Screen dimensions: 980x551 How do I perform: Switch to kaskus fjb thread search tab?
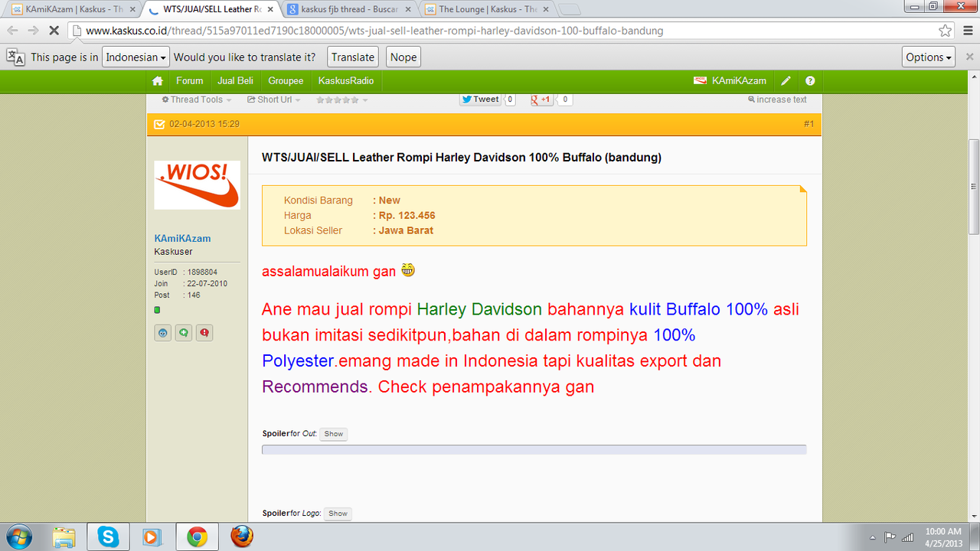pyautogui.click(x=349, y=9)
